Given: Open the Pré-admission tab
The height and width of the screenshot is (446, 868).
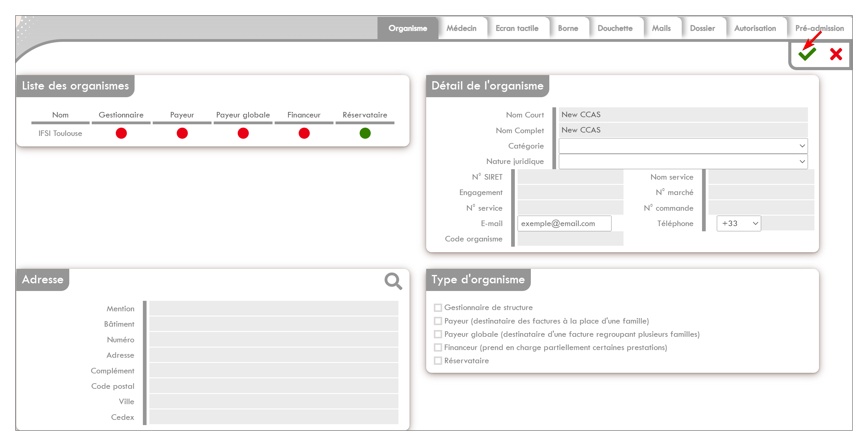Looking at the screenshot, I should [x=819, y=28].
